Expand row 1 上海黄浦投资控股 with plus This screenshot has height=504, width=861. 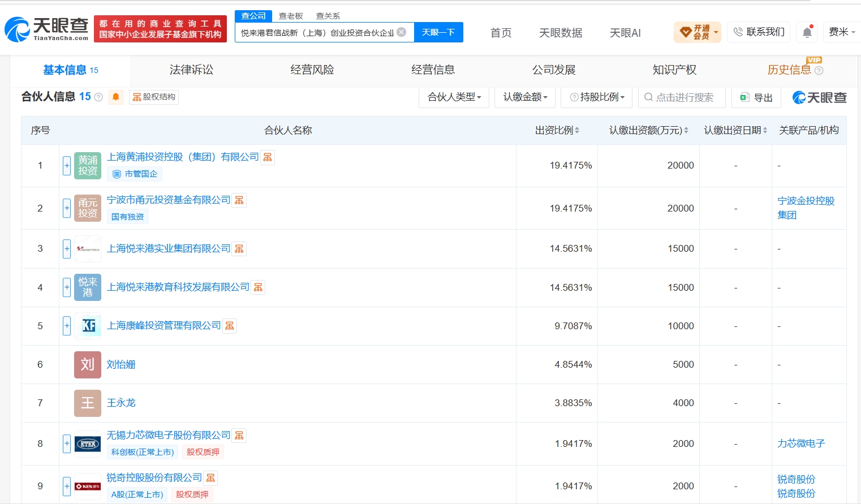[67, 166]
